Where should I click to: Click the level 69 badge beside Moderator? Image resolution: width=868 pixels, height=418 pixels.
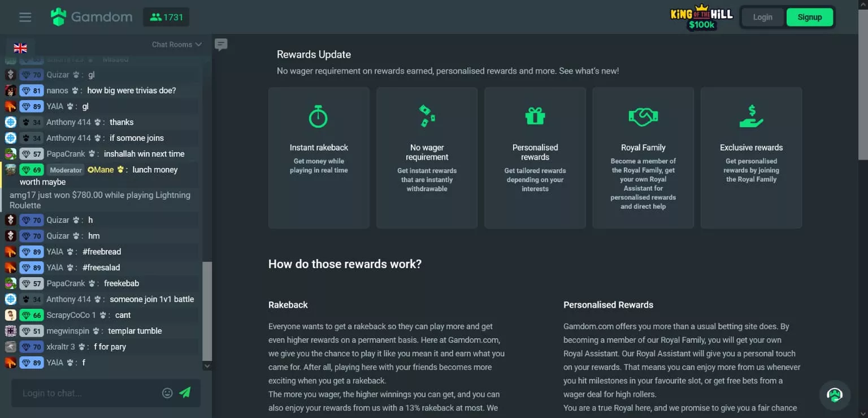(32, 170)
